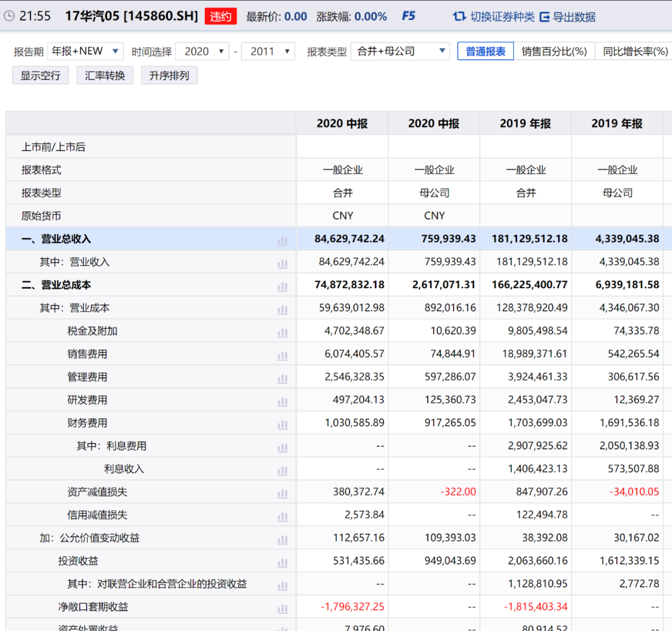
Task: Open 报表类型 合并+母公司 dropdown
Action: click(400, 51)
